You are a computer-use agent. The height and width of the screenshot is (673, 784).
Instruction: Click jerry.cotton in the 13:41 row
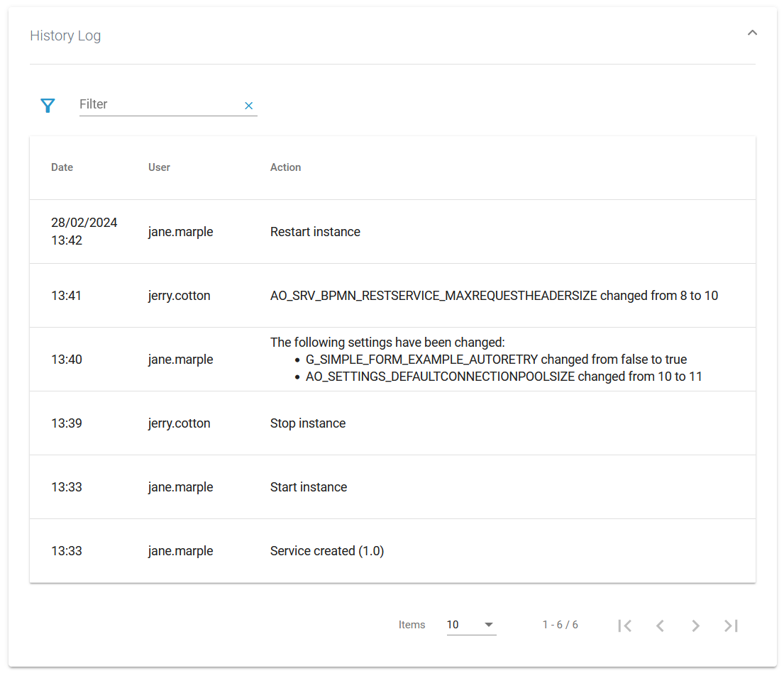[x=179, y=296]
